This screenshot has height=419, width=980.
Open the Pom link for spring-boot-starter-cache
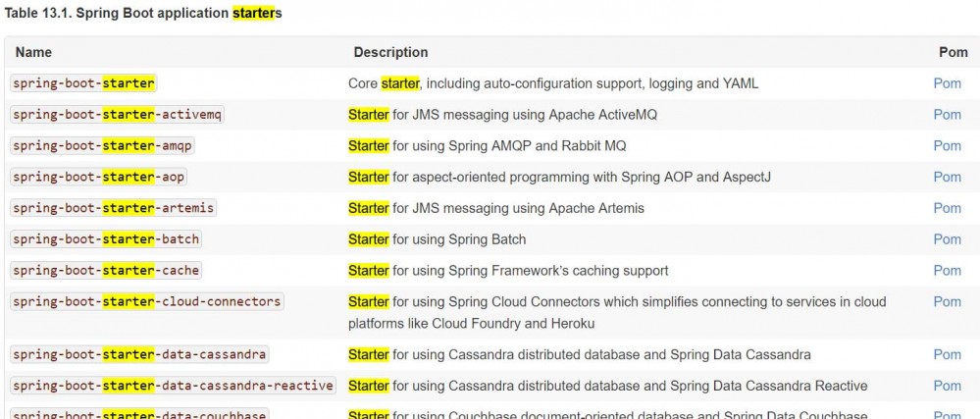947,271
